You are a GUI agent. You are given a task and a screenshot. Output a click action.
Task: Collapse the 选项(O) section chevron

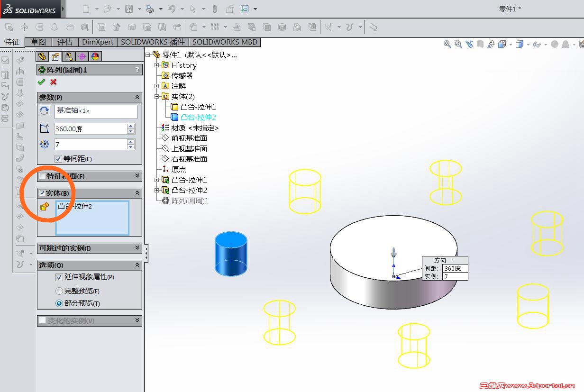pos(137,265)
